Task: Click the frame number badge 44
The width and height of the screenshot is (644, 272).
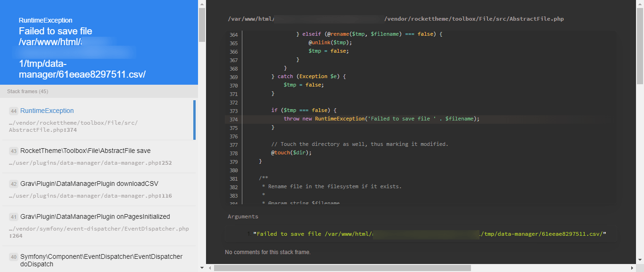Action: pyautogui.click(x=14, y=111)
